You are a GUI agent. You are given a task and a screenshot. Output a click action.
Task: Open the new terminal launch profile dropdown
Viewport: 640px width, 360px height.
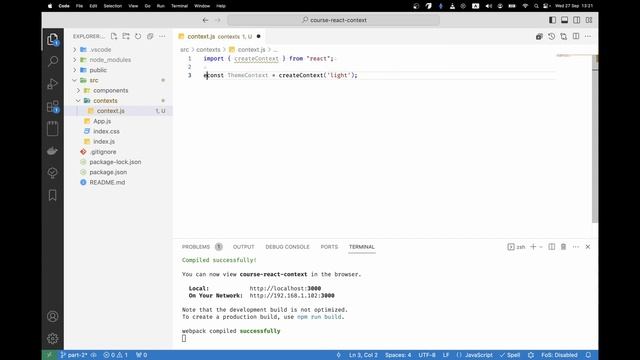(541, 247)
